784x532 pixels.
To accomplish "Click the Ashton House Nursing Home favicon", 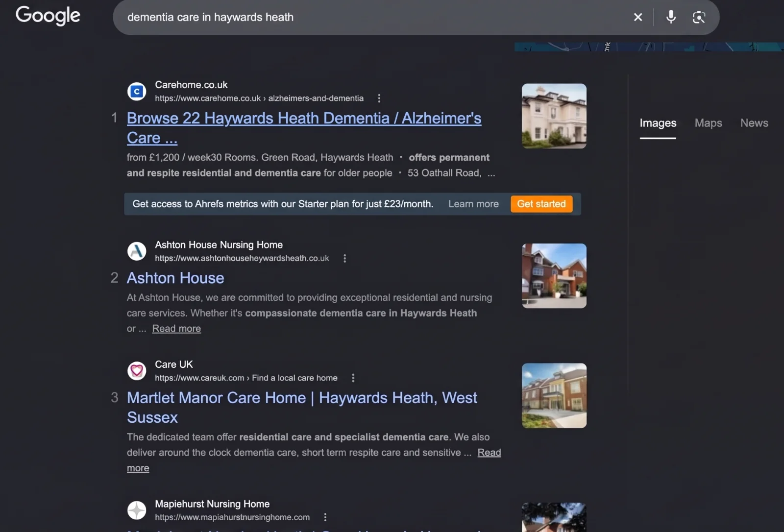I will pyautogui.click(x=137, y=251).
